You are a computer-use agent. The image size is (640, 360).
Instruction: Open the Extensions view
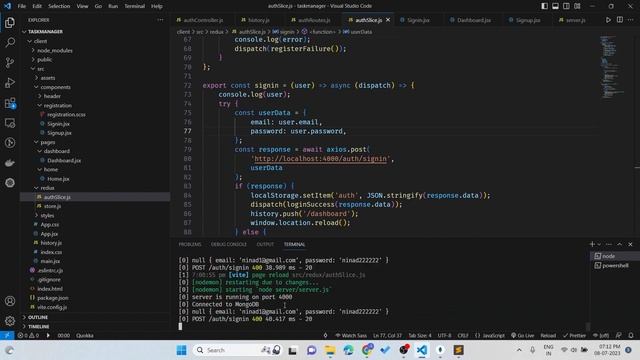[x=10, y=103]
